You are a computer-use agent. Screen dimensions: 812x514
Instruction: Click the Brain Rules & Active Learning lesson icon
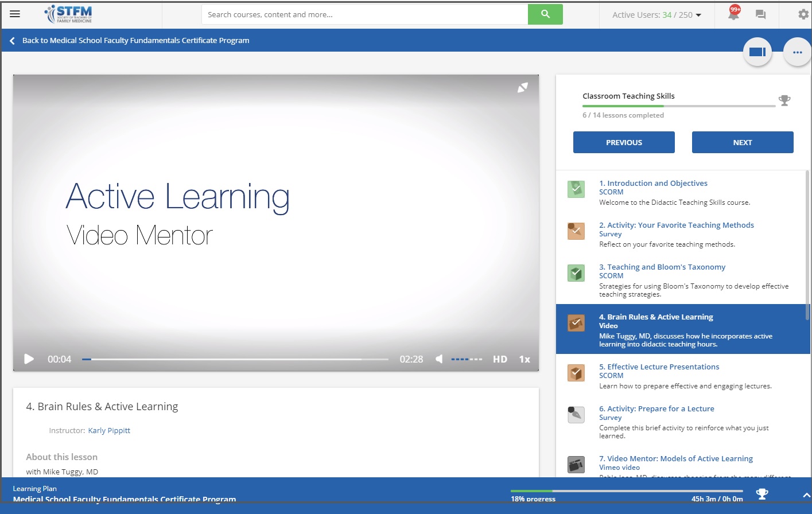click(x=576, y=323)
